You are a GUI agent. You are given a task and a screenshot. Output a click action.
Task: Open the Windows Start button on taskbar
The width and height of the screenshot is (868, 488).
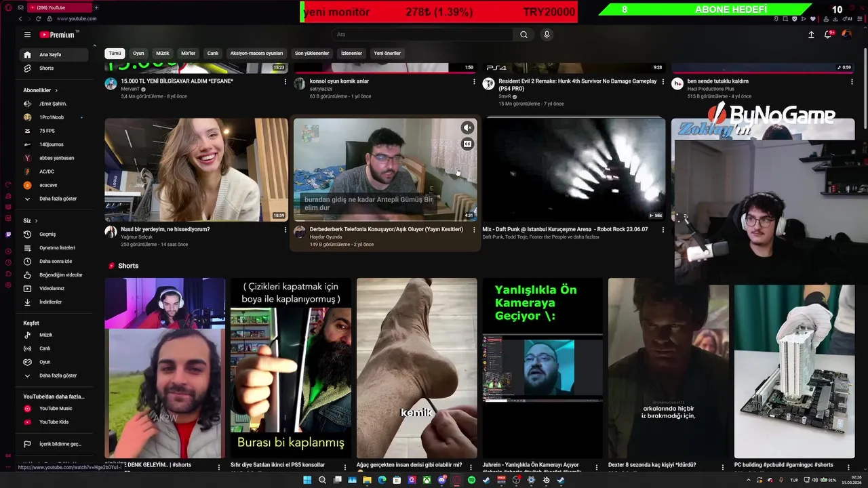coord(307,480)
